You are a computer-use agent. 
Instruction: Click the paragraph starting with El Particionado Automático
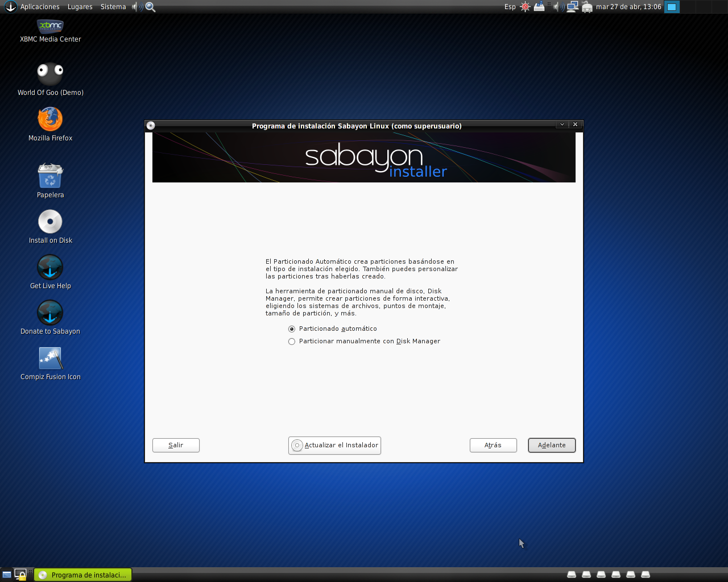(x=362, y=269)
